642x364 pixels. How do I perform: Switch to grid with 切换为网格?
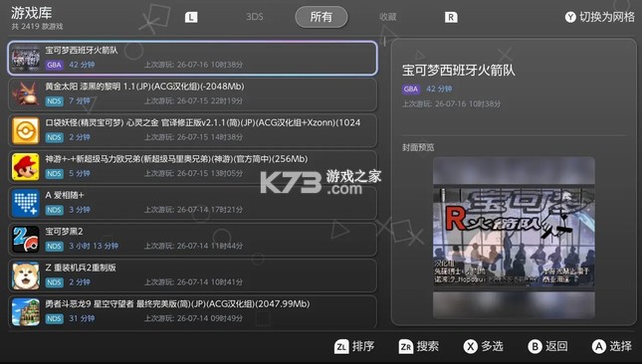click(x=606, y=17)
